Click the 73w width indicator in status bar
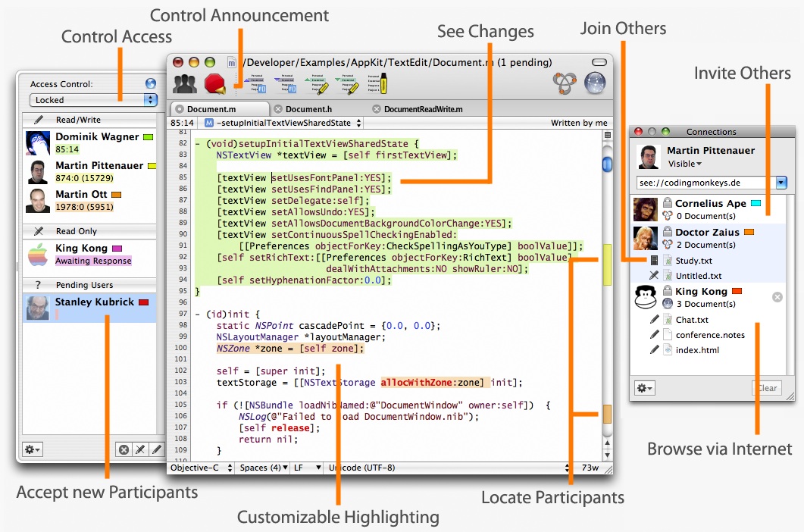The image size is (804, 532). (590, 468)
